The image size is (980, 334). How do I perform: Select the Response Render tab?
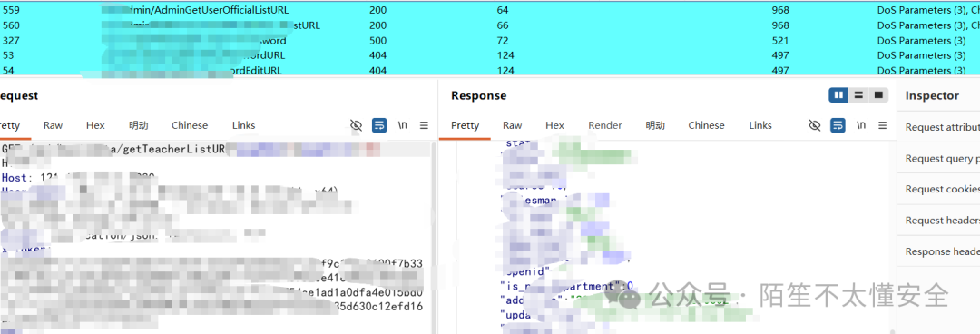(x=605, y=125)
